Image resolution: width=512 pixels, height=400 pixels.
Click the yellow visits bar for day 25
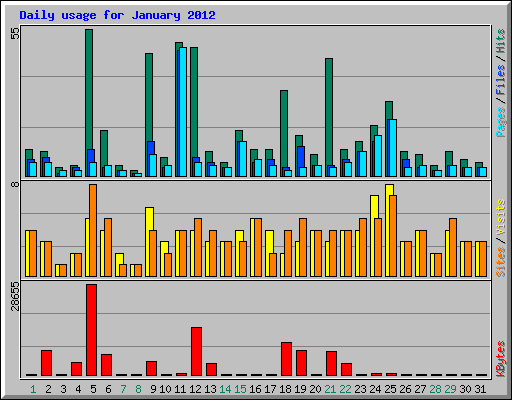coord(389,230)
